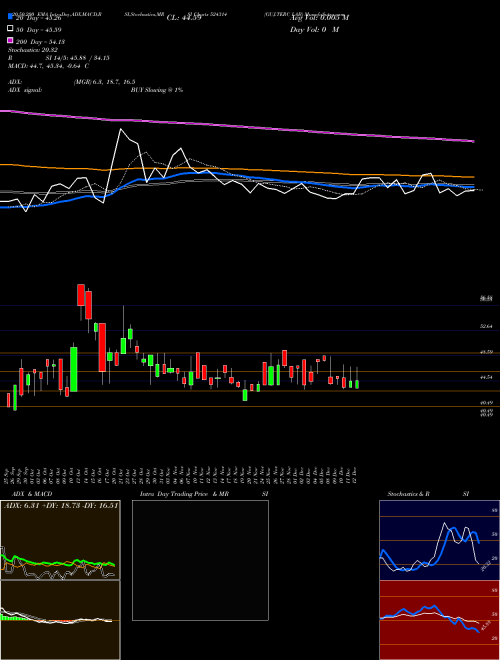
Task: Click the 44.54 price axis label
Action: 486,378
